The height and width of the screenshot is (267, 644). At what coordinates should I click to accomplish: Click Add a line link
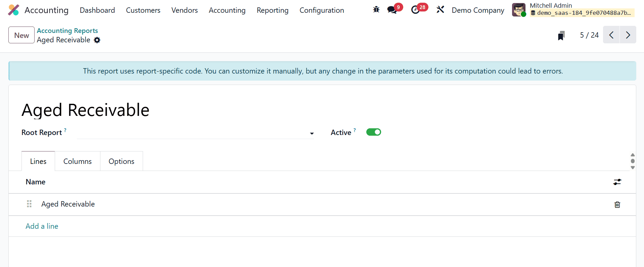(42, 226)
